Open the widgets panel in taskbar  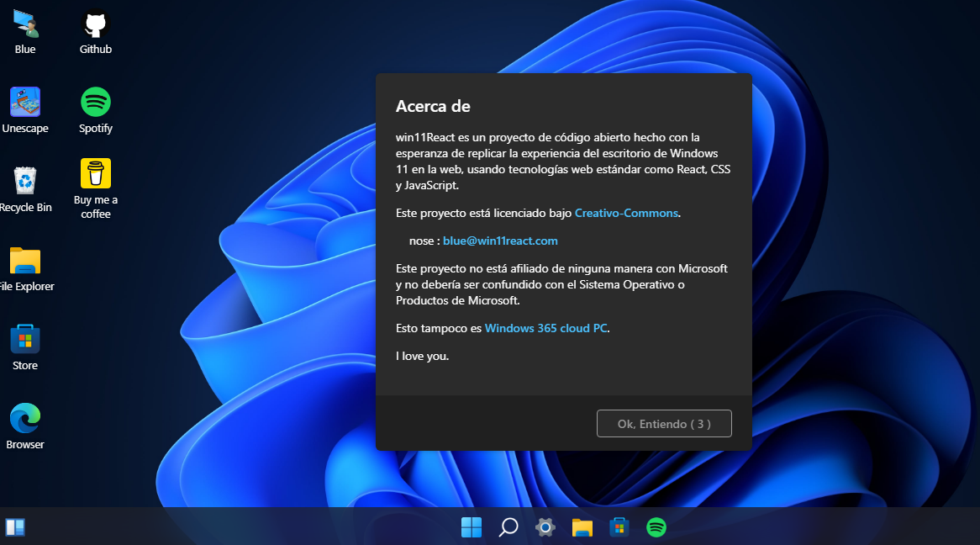pyautogui.click(x=15, y=527)
